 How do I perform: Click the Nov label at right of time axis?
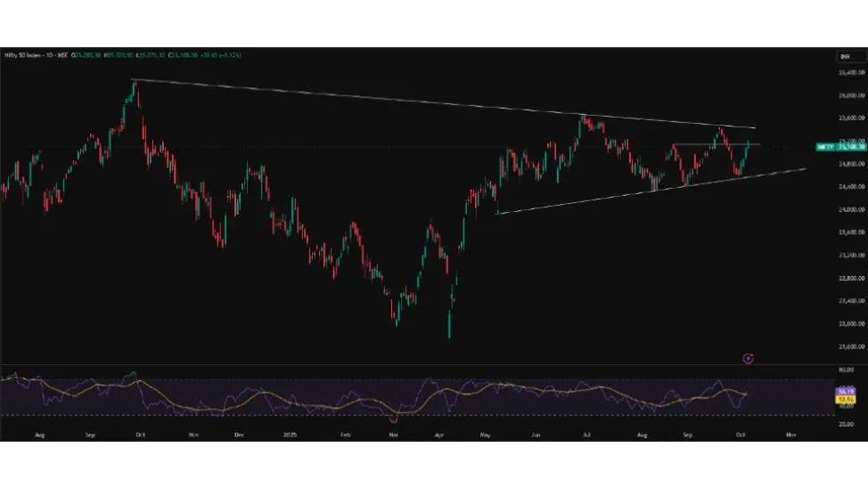pyautogui.click(x=790, y=435)
